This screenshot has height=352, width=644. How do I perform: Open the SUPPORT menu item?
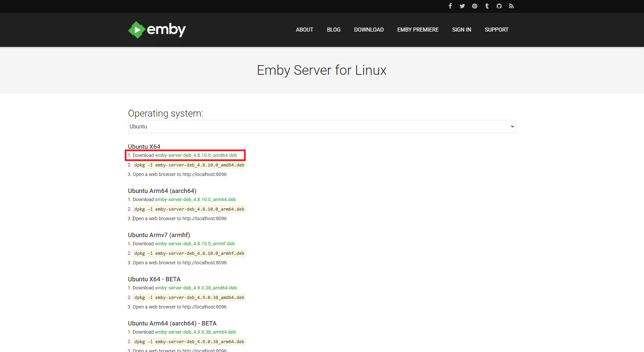click(497, 30)
